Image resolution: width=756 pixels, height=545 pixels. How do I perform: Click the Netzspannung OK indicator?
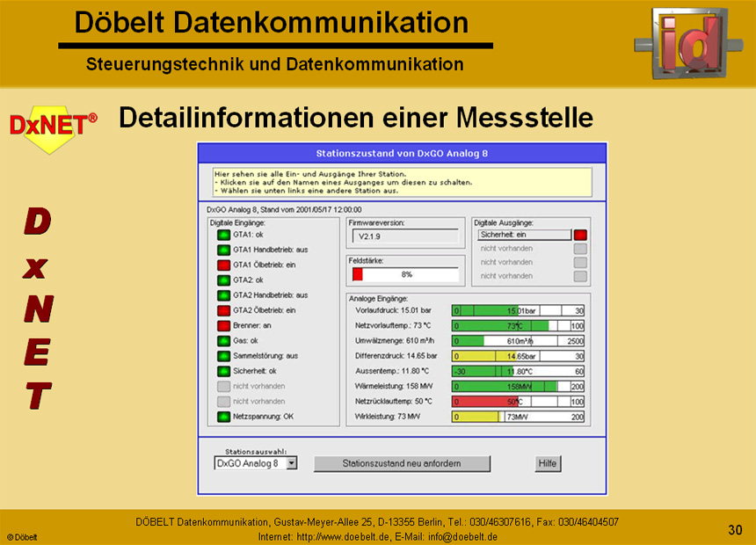click(223, 417)
